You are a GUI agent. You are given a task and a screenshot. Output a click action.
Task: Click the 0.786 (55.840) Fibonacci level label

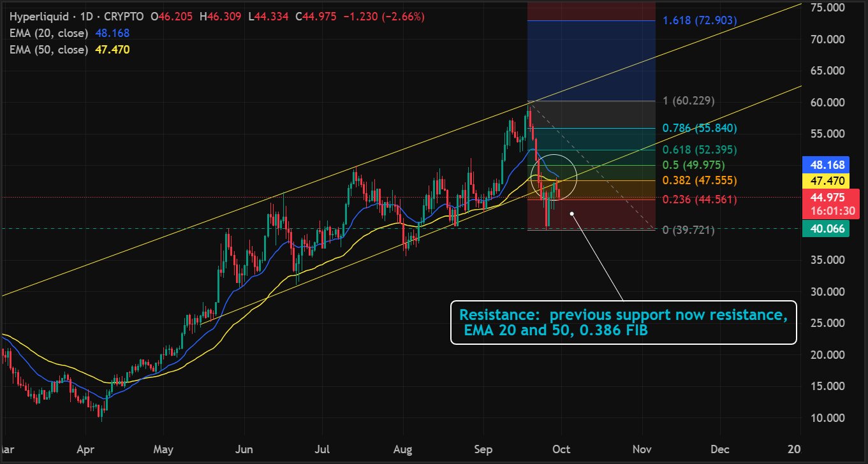(699, 129)
